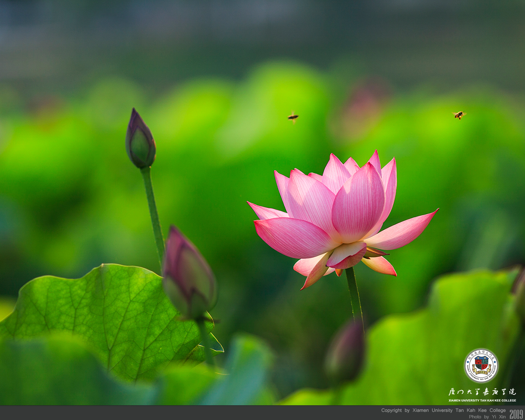Click the copyright text in bottom bar

click(443, 410)
